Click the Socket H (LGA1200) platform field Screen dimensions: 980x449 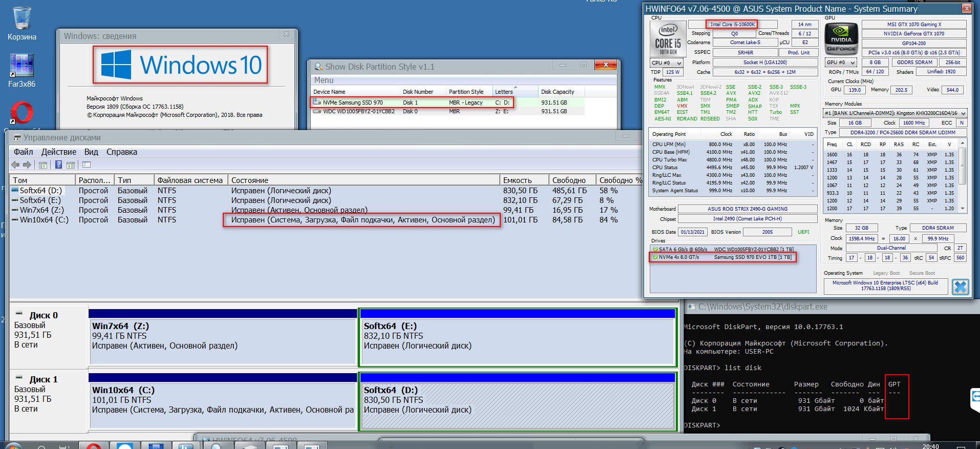click(765, 63)
